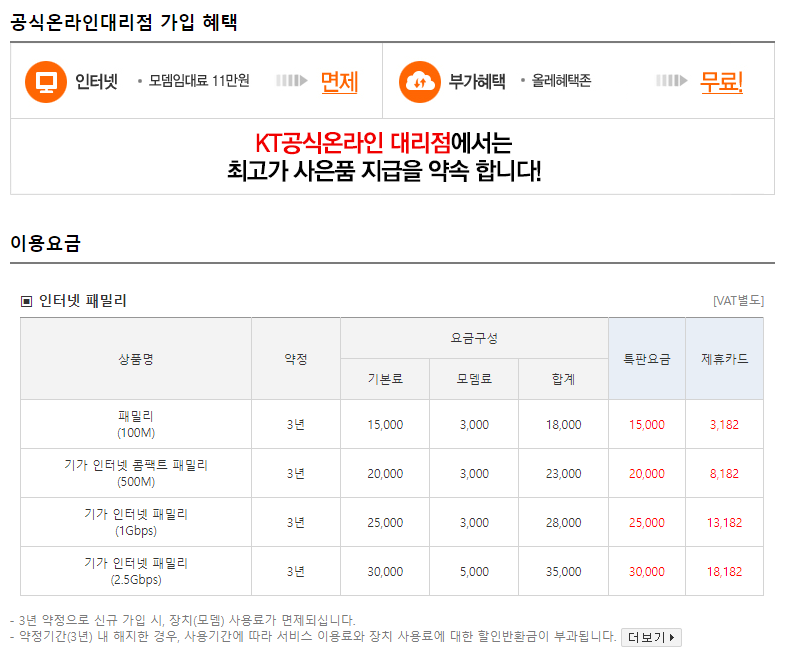Click 3년 in the 1Gbps row
Screen dimensions: 786x669
(x=296, y=523)
